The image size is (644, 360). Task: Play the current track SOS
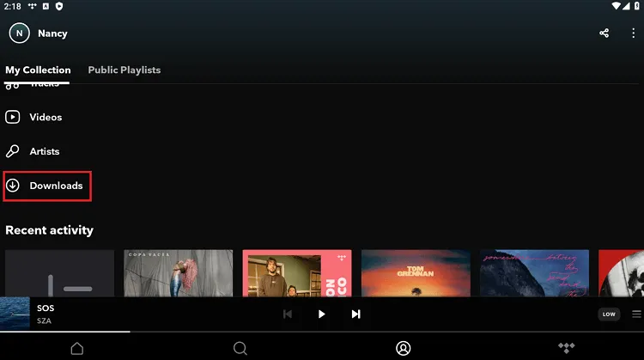(x=321, y=314)
